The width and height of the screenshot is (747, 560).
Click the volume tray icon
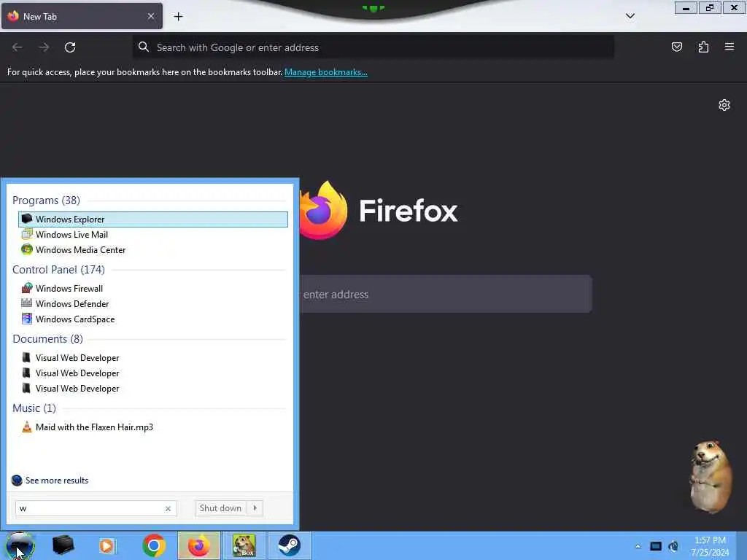coord(673,546)
